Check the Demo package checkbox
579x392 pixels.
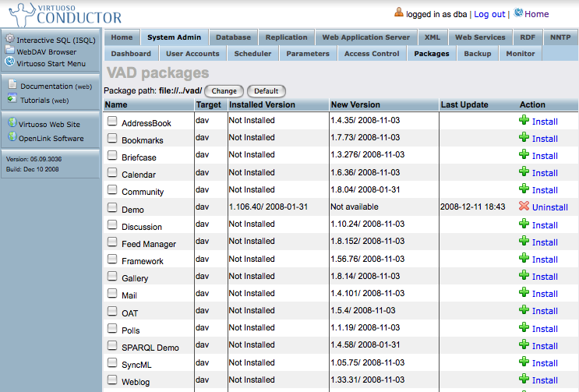pyautogui.click(x=112, y=207)
